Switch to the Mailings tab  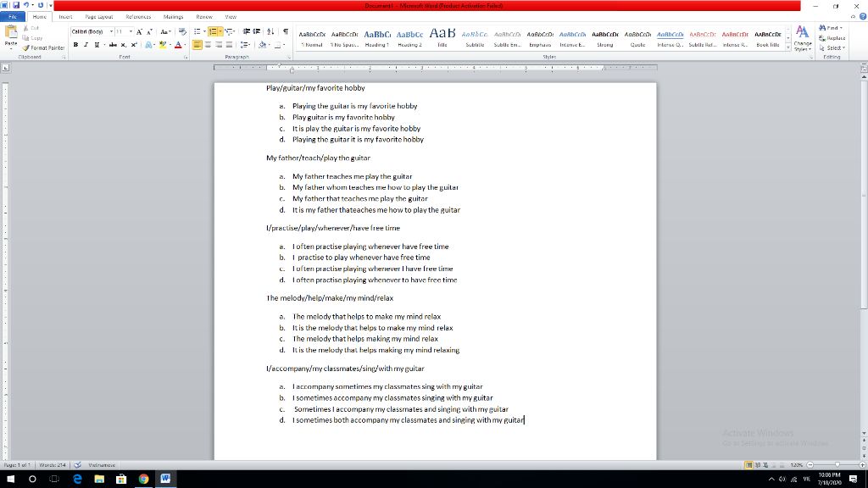point(173,17)
